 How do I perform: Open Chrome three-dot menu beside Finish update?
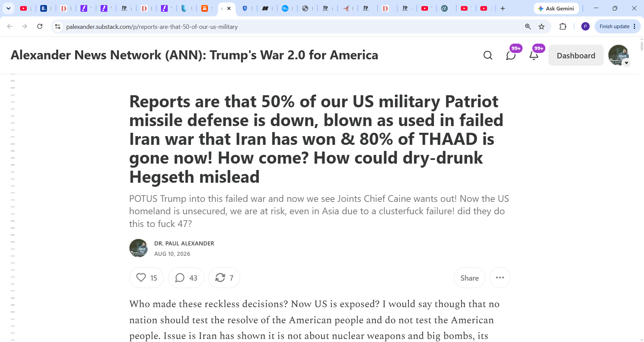pos(635,26)
